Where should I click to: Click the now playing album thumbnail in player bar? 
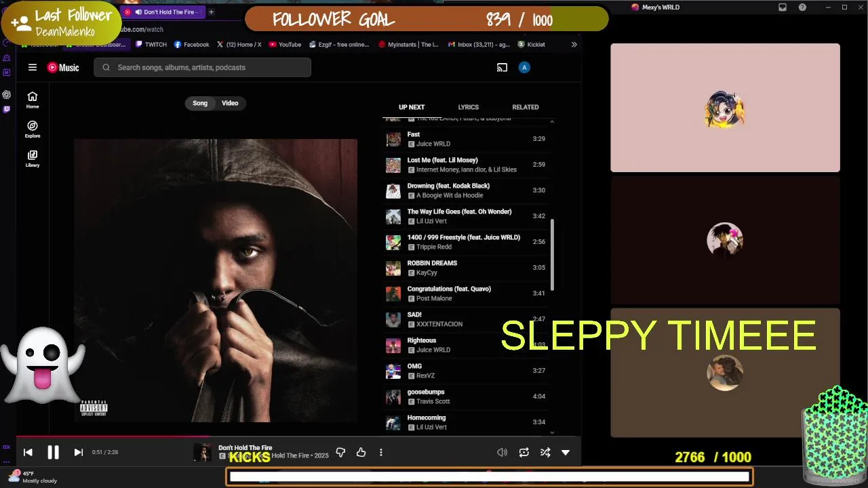pos(202,452)
